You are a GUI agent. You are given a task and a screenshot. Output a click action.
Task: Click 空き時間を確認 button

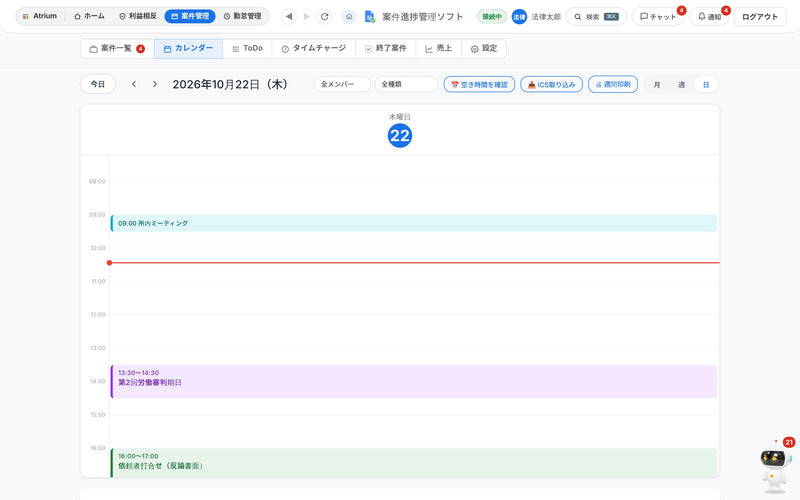[x=479, y=84]
